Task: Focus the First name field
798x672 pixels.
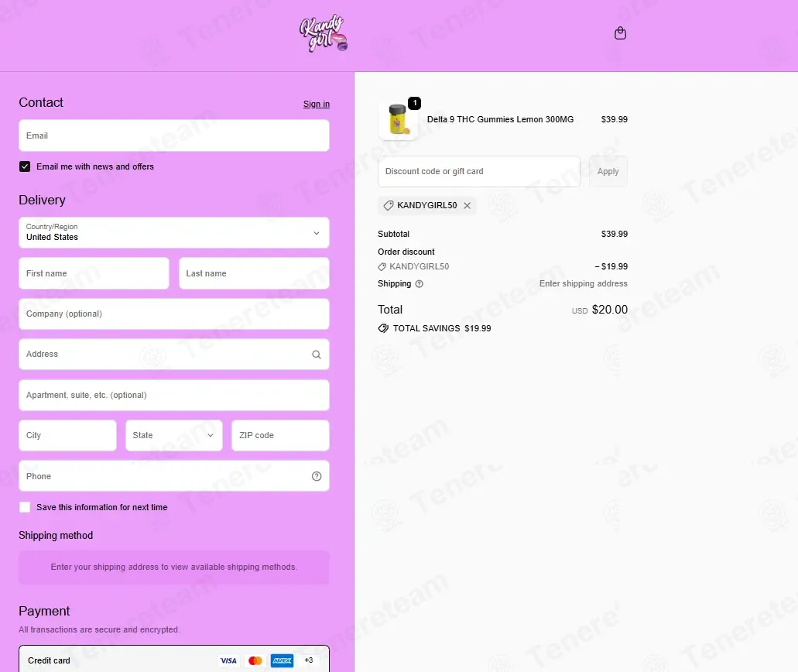Action: pos(94,273)
